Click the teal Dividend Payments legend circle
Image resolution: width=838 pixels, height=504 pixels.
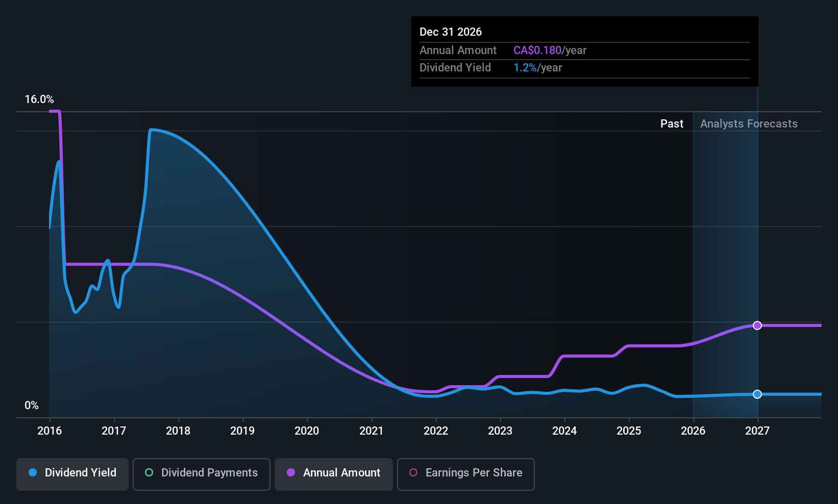click(149, 472)
